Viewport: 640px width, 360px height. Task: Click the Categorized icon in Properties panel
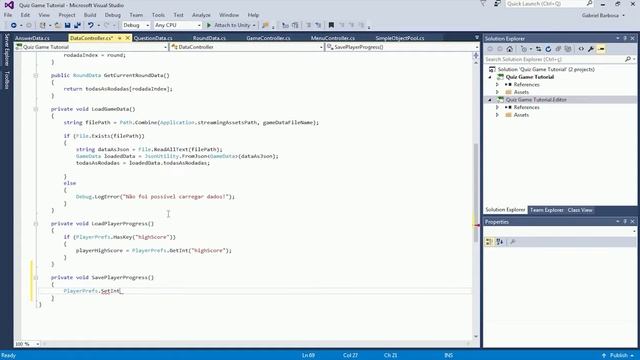coord(489,242)
